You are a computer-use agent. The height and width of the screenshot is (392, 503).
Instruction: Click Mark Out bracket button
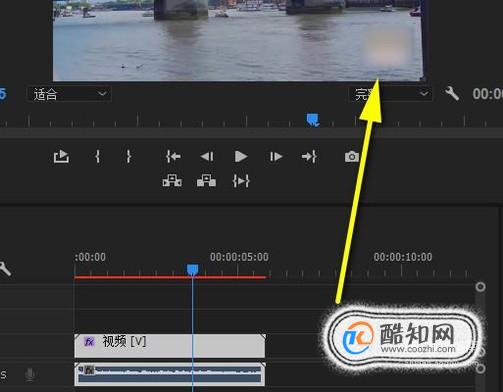[129, 156]
